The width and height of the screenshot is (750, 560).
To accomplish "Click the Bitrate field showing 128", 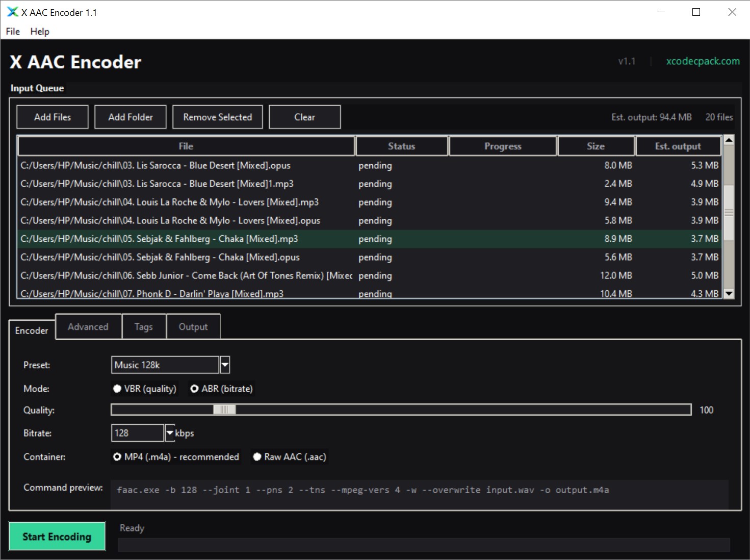I will (138, 433).
